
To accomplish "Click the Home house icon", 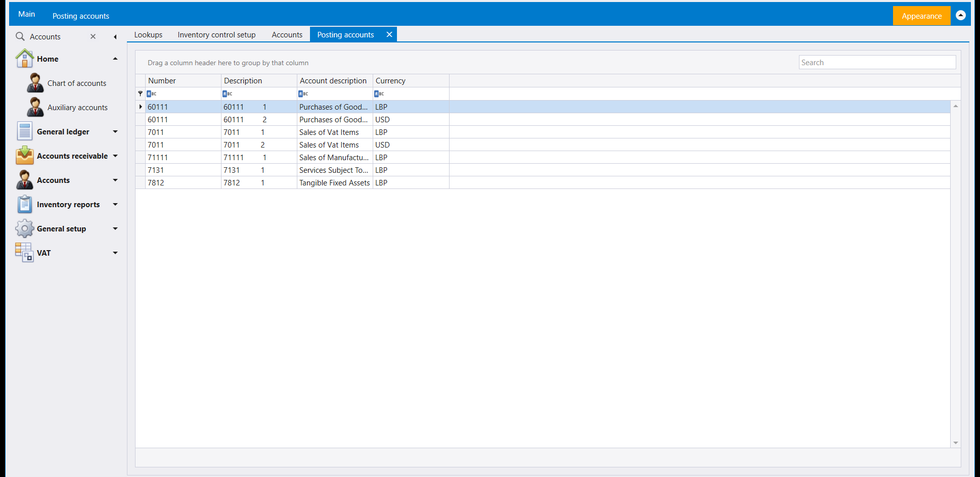I will 24,59.
